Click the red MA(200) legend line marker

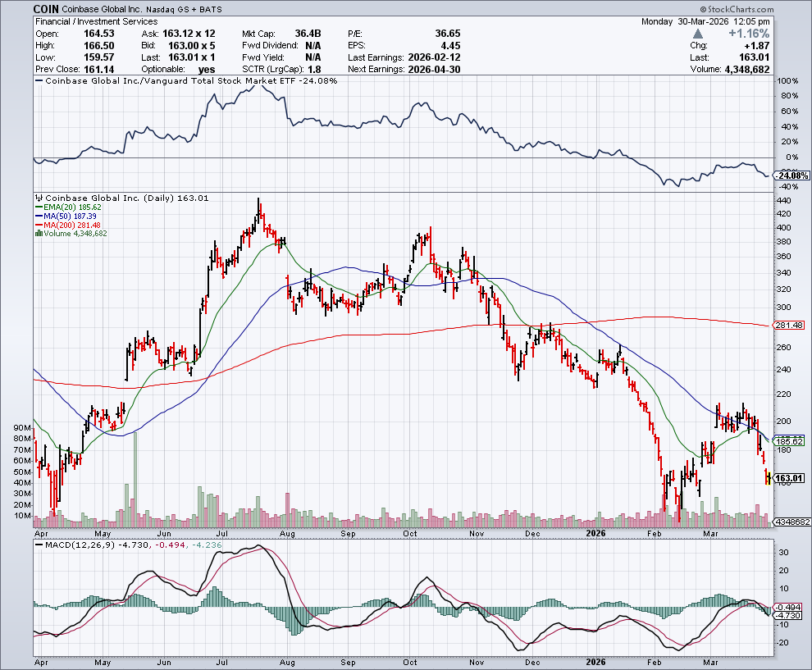pyautogui.click(x=37, y=225)
